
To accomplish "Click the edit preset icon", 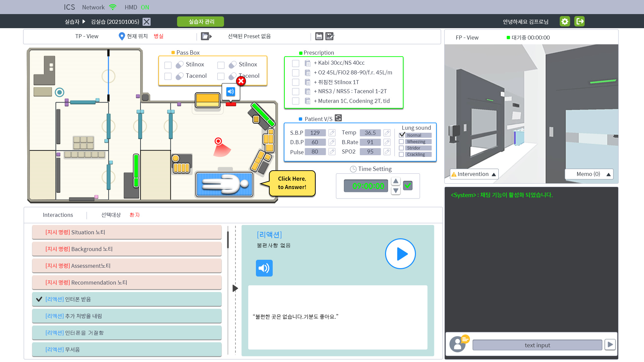I will (330, 36).
